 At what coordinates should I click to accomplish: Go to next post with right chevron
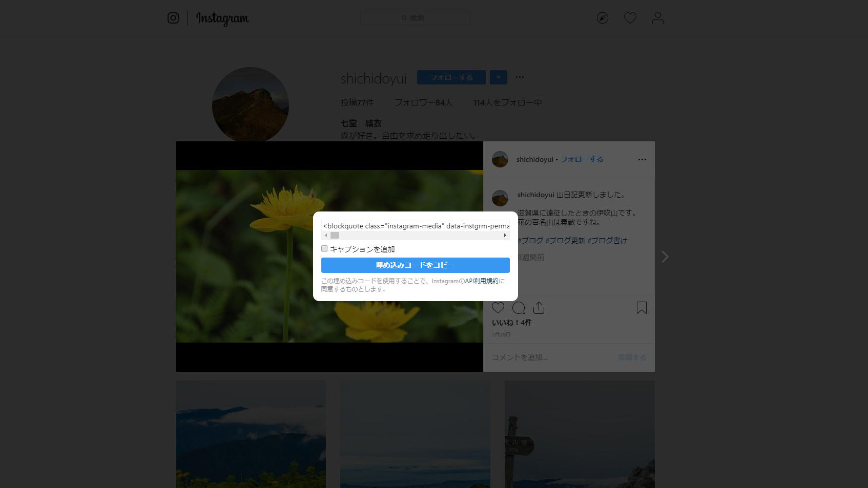click(x=665, y=257)
